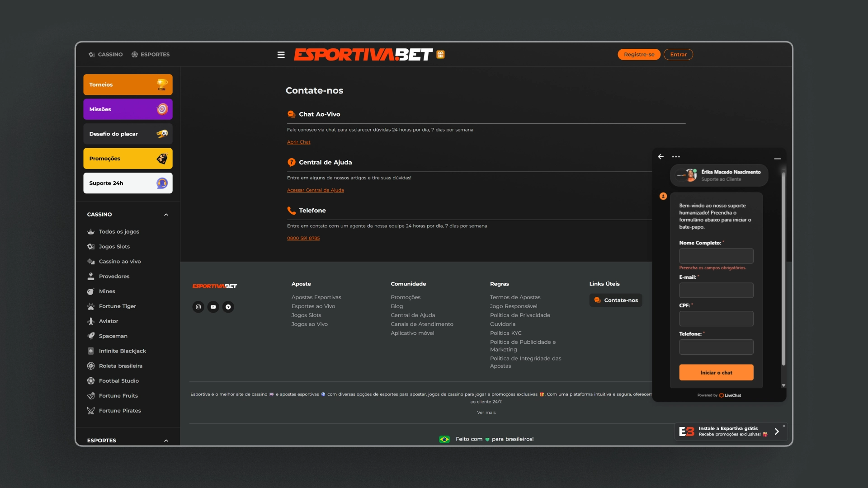Collapse the CASSINO sidebar section
Viewport: 868px width, 488px height.
click(166, 215)
